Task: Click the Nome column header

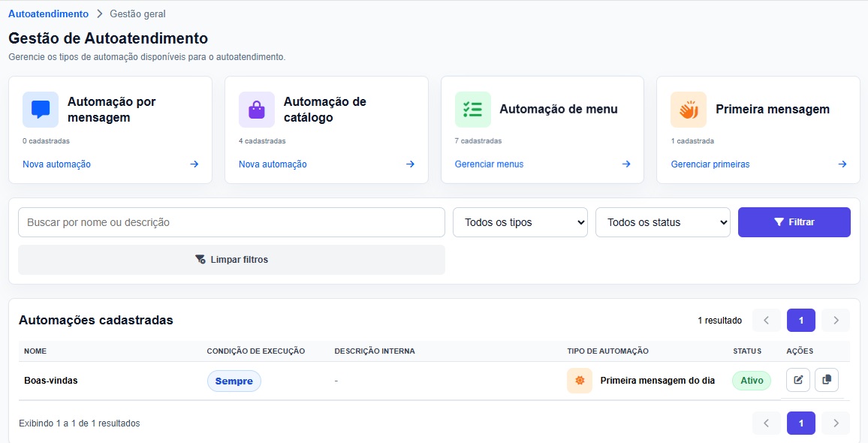Action: 35,351
